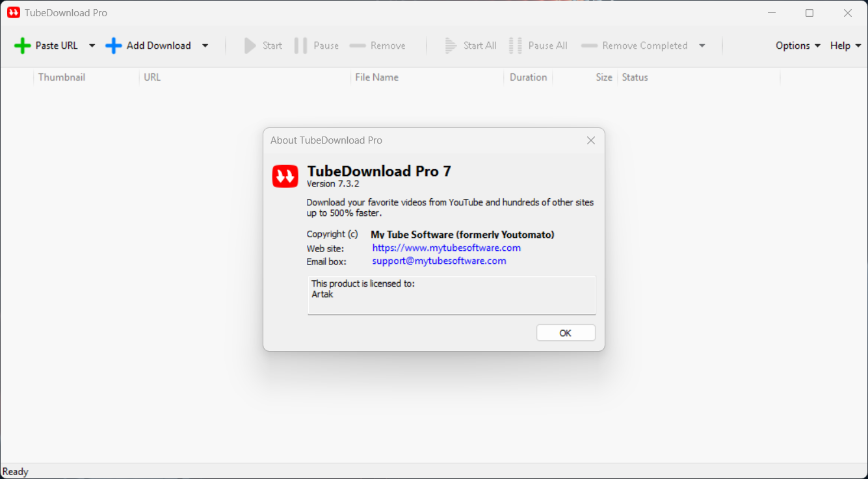Click the green Paste URL plus icon
Screen dimensions: 868x479
23,45
